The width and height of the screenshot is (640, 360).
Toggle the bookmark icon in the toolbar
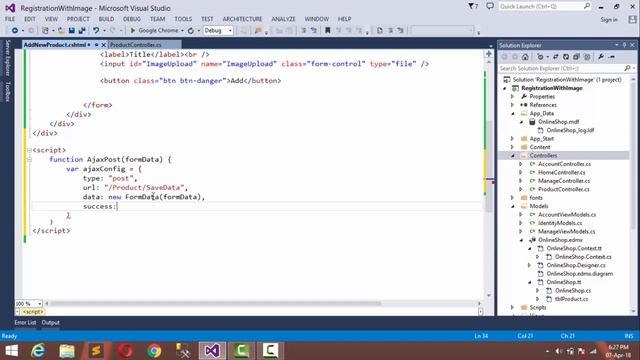[x=327, y=31]
